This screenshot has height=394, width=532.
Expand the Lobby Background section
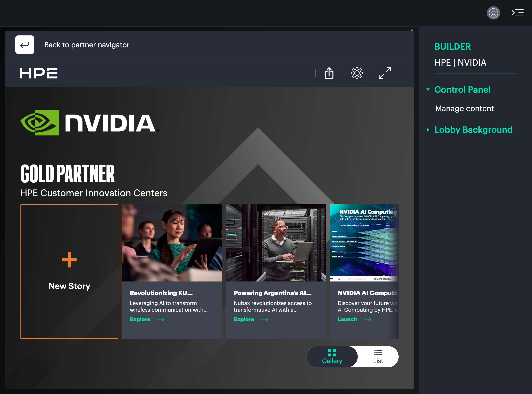pos(428,130)
